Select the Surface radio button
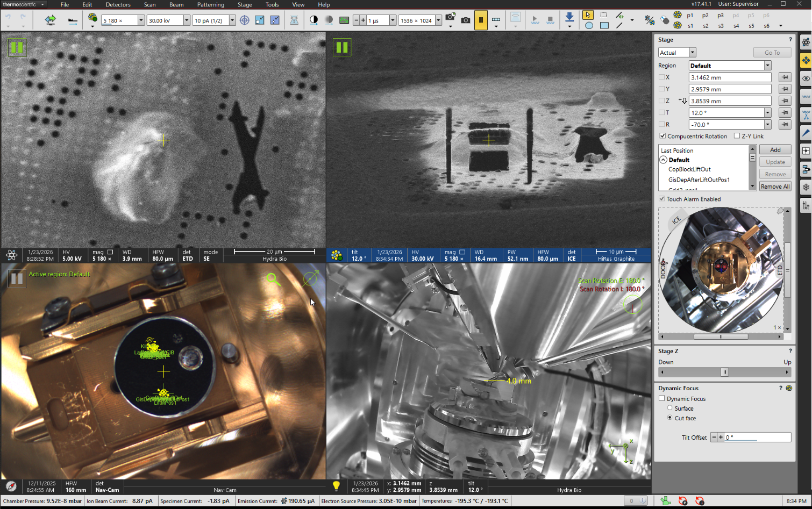The image size is (812, 509). click(x=670, y=408)
